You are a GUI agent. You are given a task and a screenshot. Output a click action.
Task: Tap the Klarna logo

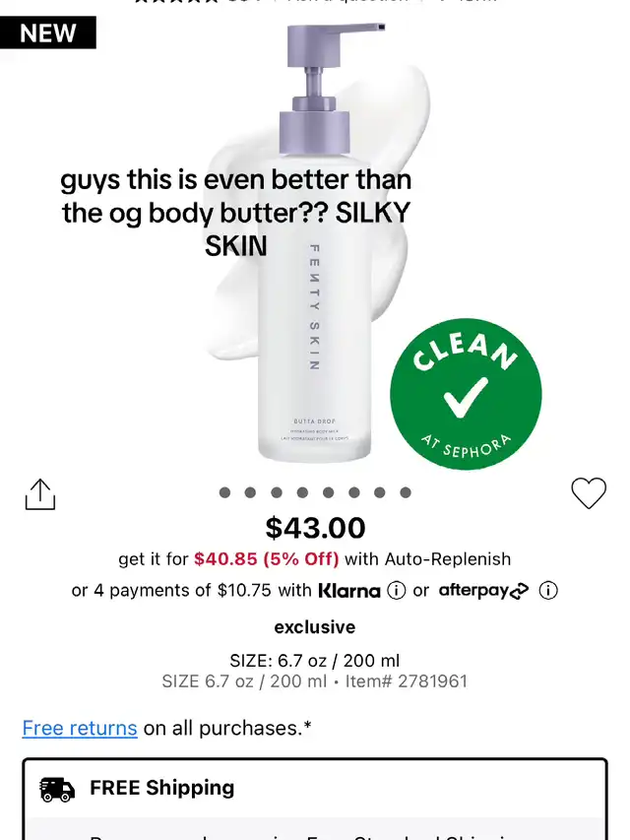click(x=349, y=590)
